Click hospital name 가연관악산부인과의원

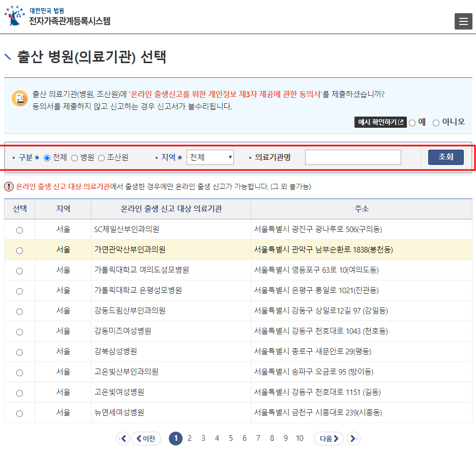tap(130, 249)
